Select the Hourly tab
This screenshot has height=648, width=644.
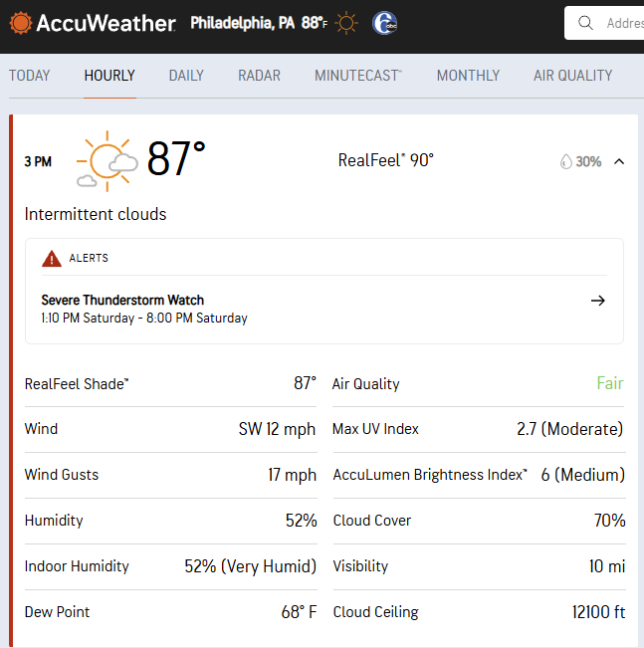point(109,76)
